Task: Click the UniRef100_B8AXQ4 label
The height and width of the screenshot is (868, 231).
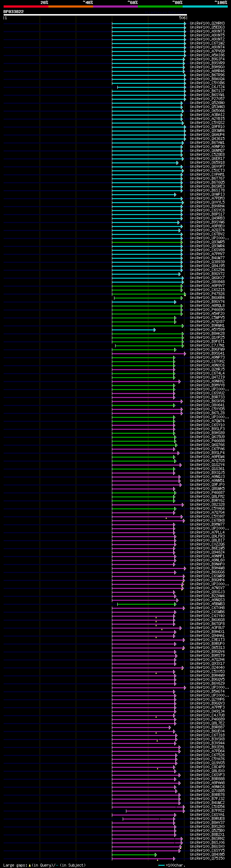Action: point(207,79)
